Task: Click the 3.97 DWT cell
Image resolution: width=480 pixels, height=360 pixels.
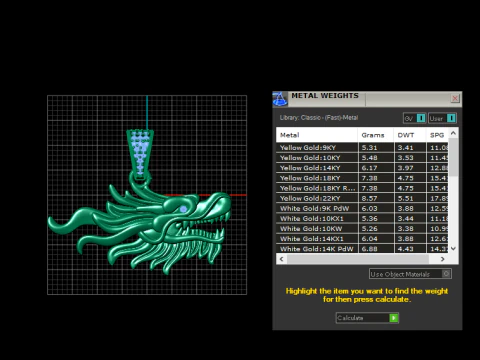Action: click(410, 168)
